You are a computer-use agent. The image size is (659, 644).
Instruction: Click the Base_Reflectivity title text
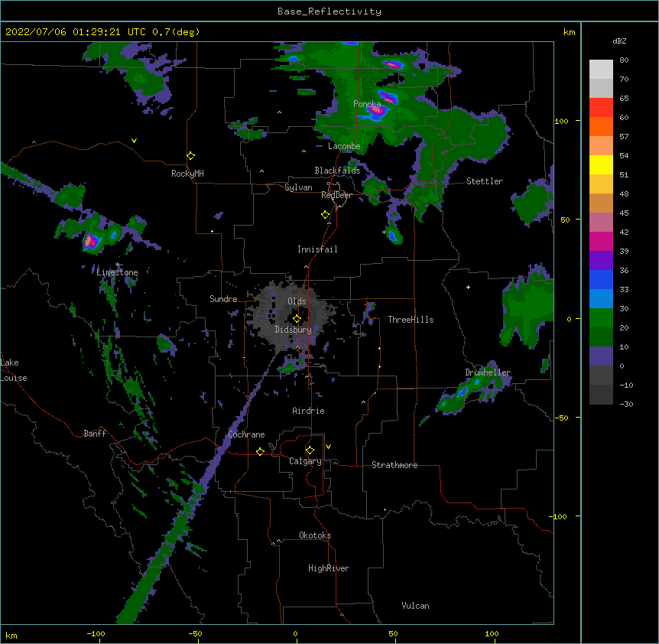point(329,11)
